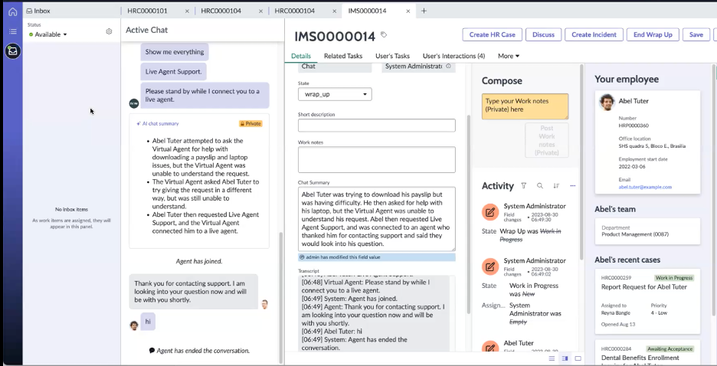Image resolution: width=717 pixels, height=366 pixels.
Task: Click End Wrap Up button
Action: [653, 34]
